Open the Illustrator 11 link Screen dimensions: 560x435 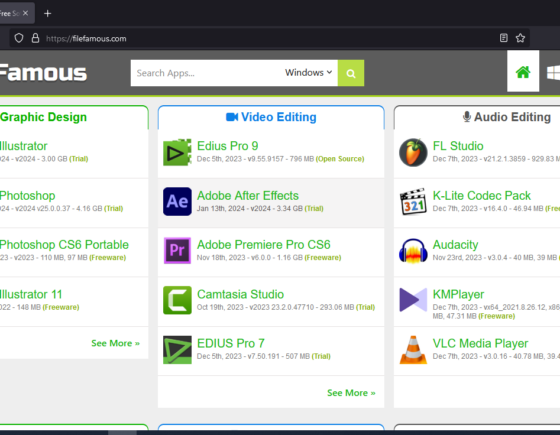31,294
